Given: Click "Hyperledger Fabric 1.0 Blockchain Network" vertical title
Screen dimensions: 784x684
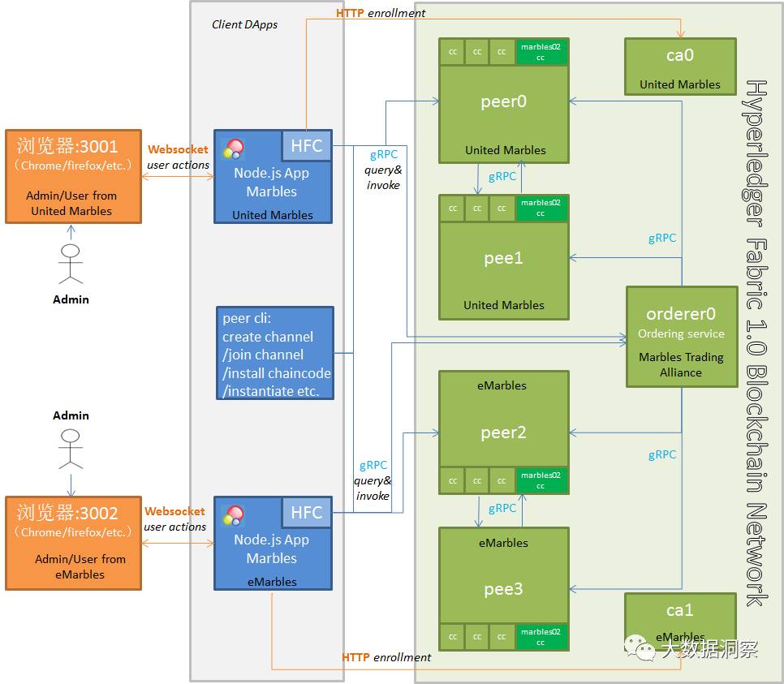Looking at the screenshot, I should click(756, 343).
